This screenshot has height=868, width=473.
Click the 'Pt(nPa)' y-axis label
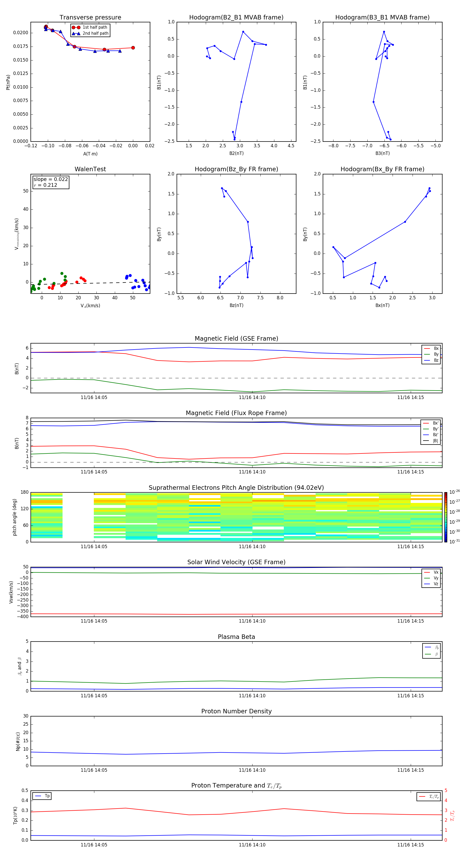coord(8,82)
